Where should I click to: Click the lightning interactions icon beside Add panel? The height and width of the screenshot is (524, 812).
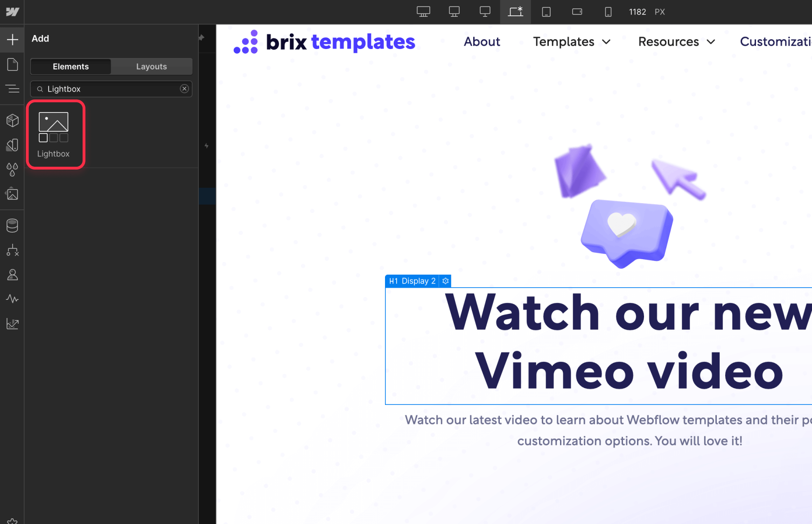click(x=206, y=146)
